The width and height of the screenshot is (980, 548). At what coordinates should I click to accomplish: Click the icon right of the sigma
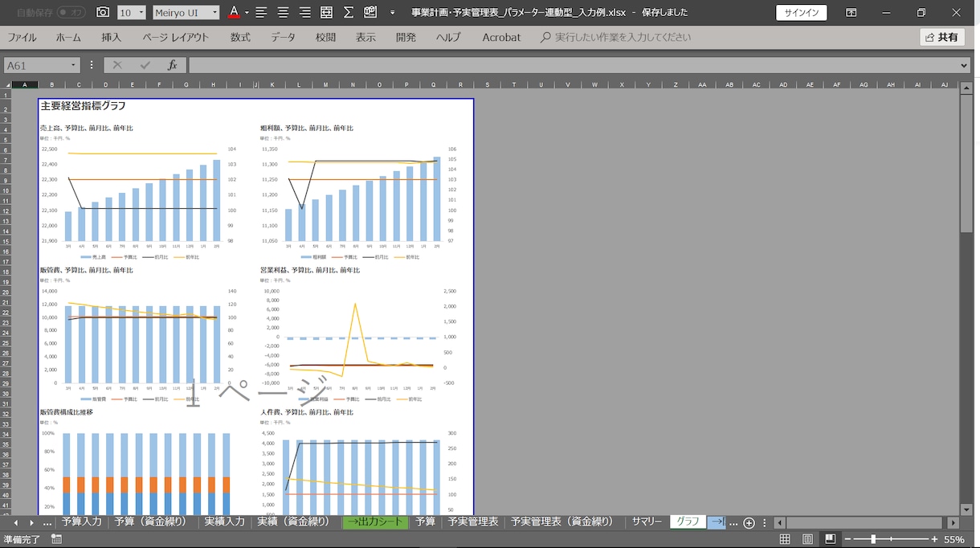pyautogui.click(x=370, y=12)
